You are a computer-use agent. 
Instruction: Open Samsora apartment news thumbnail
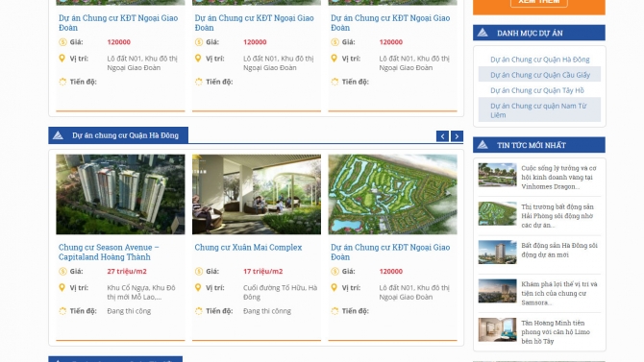pos(497,291)
